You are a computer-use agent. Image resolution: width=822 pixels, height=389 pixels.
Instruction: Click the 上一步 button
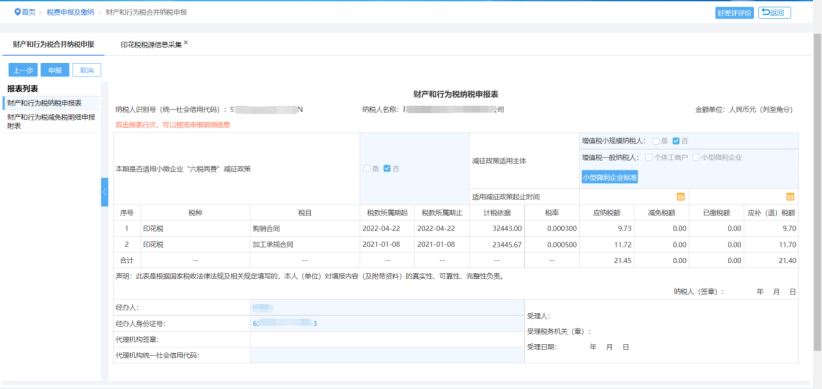tap(23, 70)
